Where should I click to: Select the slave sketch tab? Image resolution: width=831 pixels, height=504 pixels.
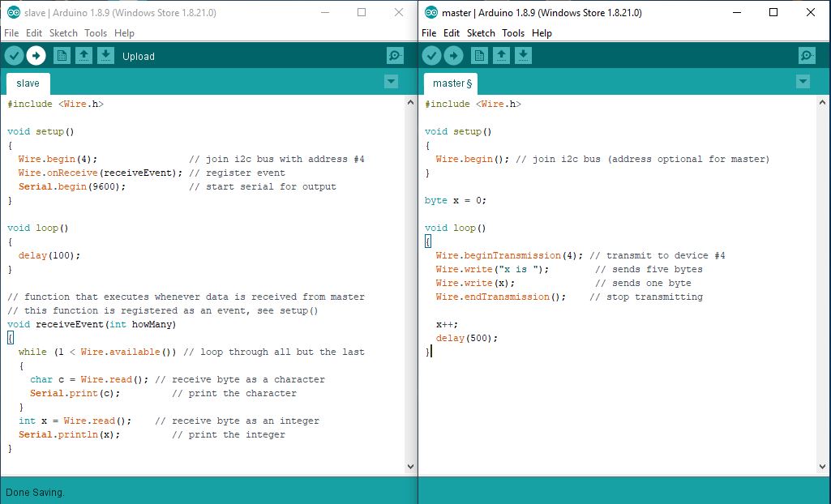tap(28, 83)
